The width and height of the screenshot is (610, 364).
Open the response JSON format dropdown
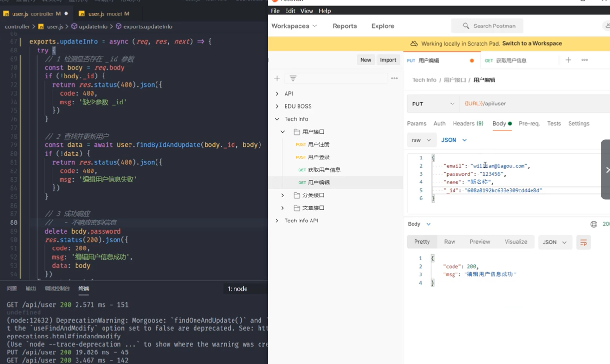(555, 242)
